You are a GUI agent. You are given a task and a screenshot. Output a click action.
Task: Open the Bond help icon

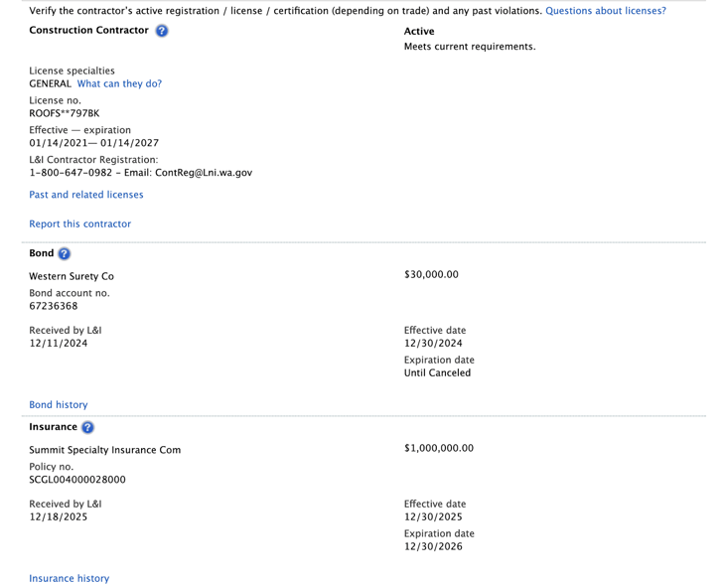pos(65,253)
